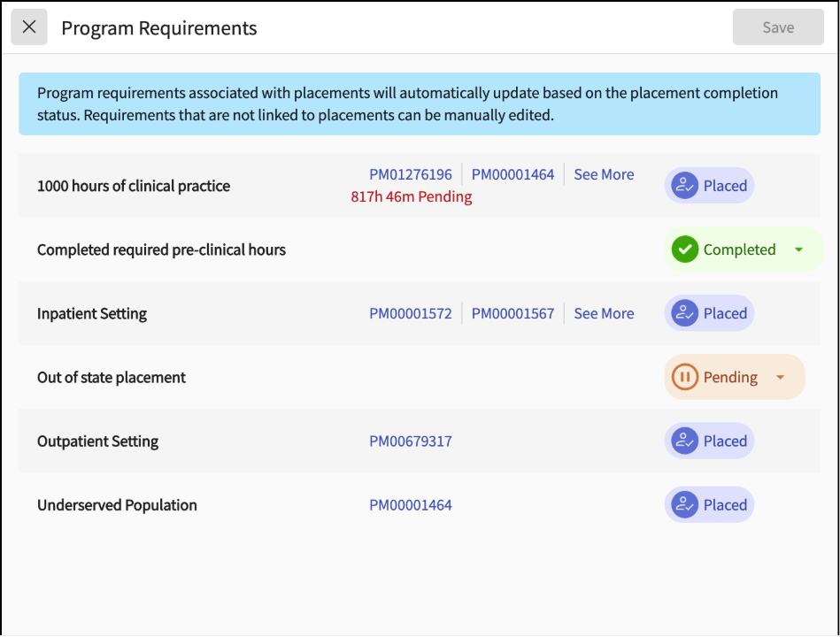Select the Out of state placement requirement label
Image resolution: width=840 pixels, height=637 pixels.
[112, 377]
